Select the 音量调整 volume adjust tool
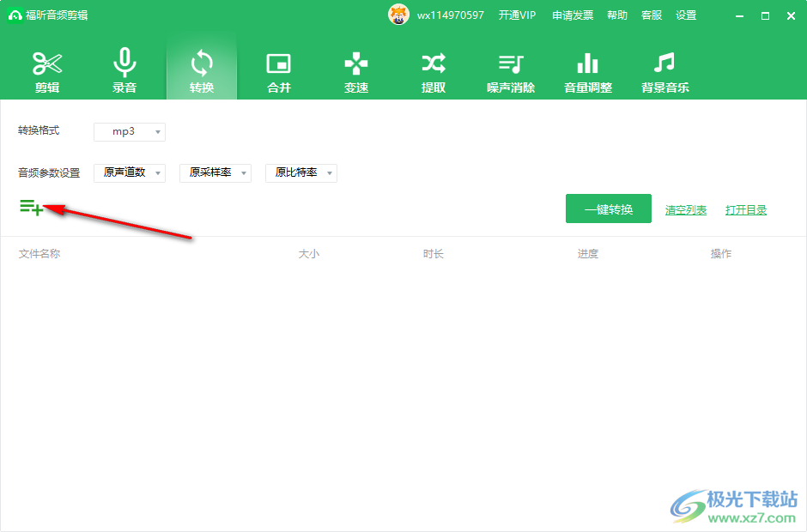 click(588, 71)
